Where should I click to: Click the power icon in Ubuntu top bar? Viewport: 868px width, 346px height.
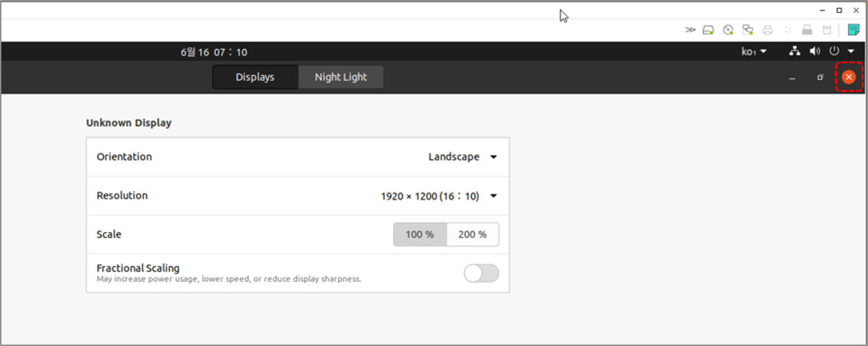tap(834, 52)
